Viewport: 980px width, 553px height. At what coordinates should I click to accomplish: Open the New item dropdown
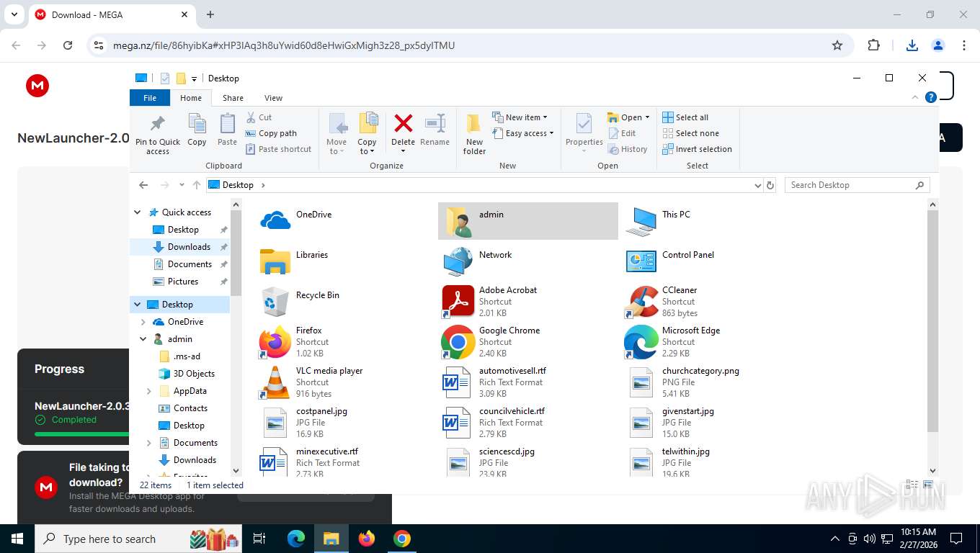pos(520,117)
